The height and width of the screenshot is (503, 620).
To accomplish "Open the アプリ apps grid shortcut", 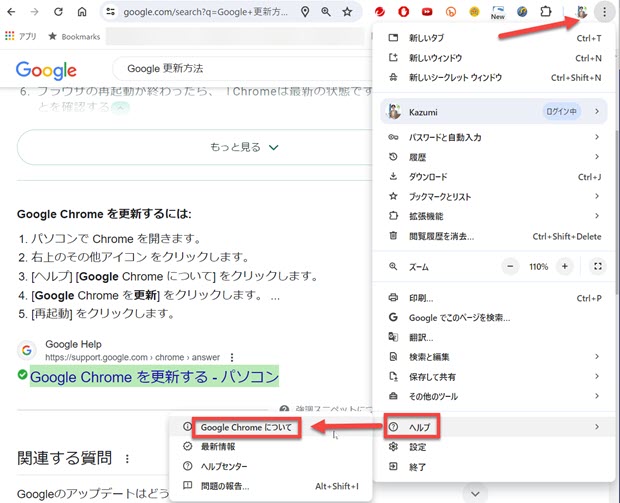I will point(21,35).
